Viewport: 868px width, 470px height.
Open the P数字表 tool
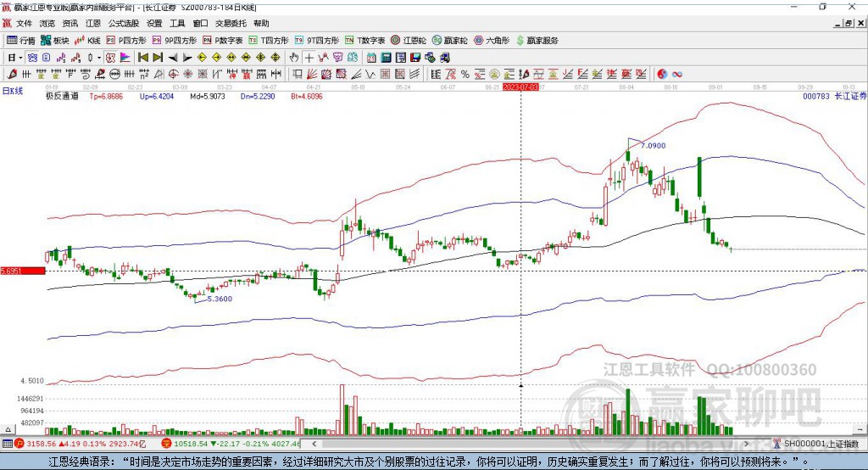[x=223, y=41]
